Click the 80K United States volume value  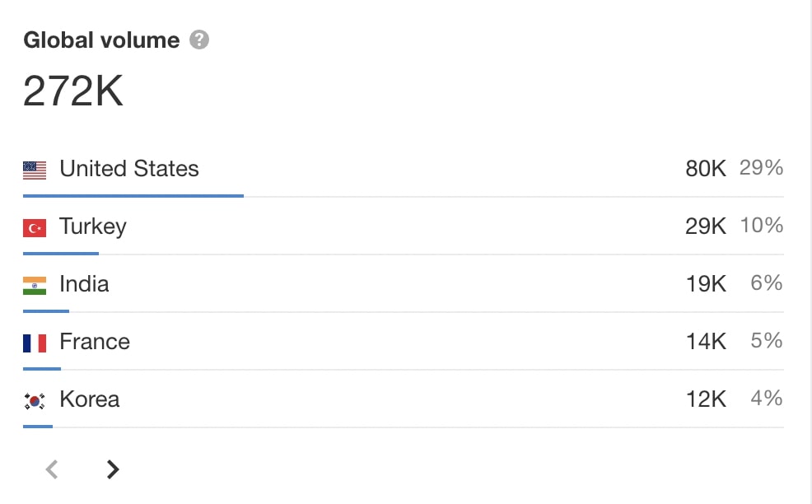705,169
